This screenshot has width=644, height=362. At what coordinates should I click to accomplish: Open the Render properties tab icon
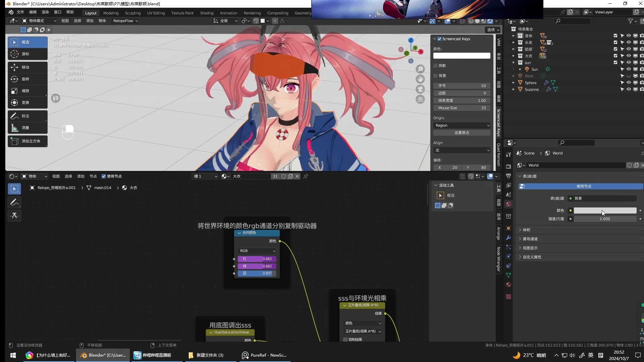point(508,167)
